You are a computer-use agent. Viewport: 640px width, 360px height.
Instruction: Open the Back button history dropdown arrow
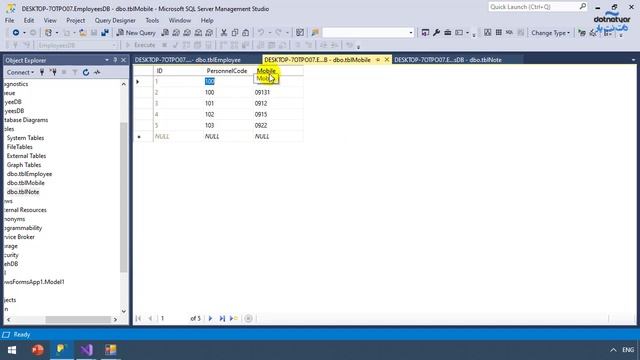pyautogui.click(x=24, y=33)
